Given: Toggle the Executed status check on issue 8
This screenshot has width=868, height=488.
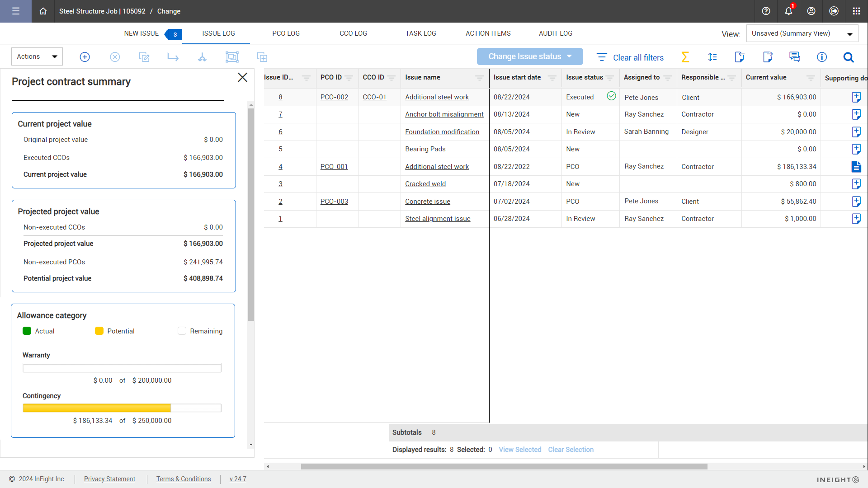Looking at the screenshot, I should [x=612, y=96].
